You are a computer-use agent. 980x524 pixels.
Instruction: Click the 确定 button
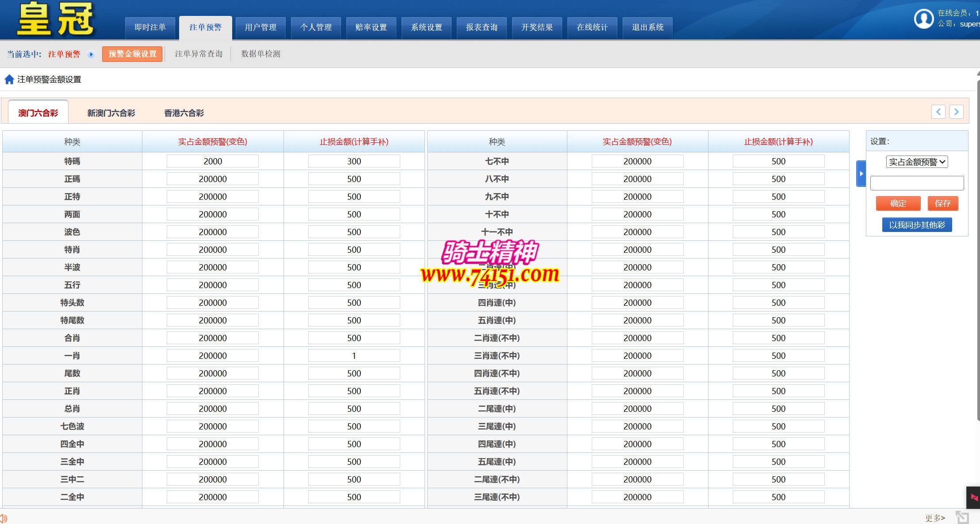pos(898,203)
